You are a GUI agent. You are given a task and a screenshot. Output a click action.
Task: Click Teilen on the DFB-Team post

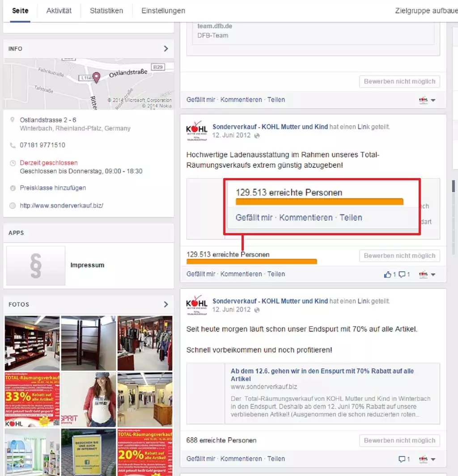coord(276,100)
